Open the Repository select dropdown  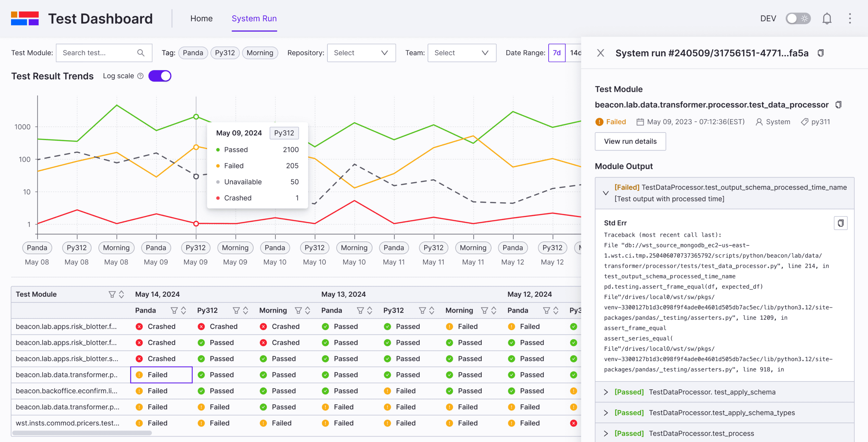pos(361,53)
